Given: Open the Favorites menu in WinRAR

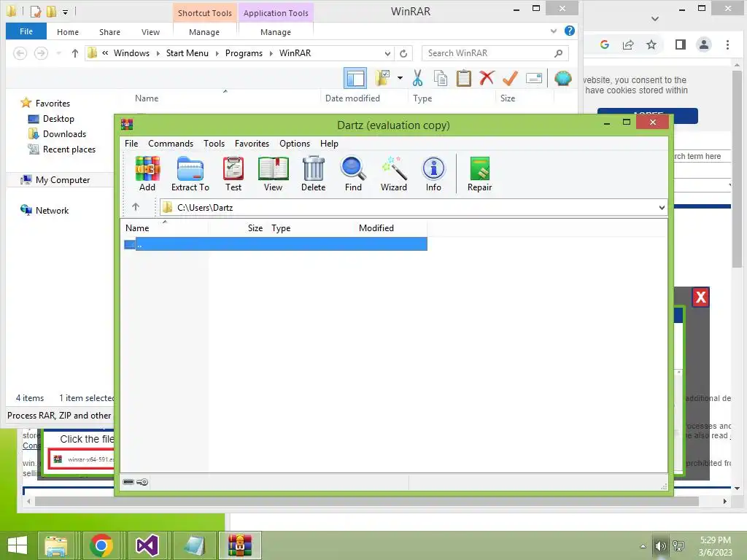Looking at the screenshot, I should (252, 144).
